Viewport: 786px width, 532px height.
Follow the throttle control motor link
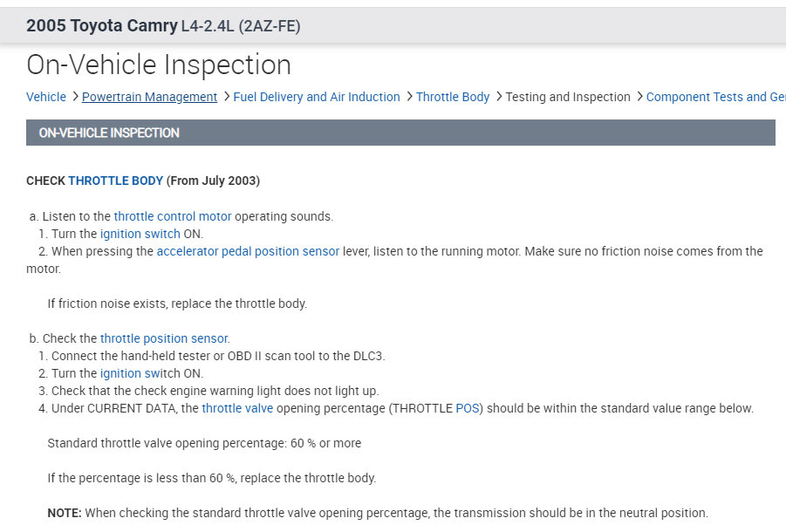(173, 216)
